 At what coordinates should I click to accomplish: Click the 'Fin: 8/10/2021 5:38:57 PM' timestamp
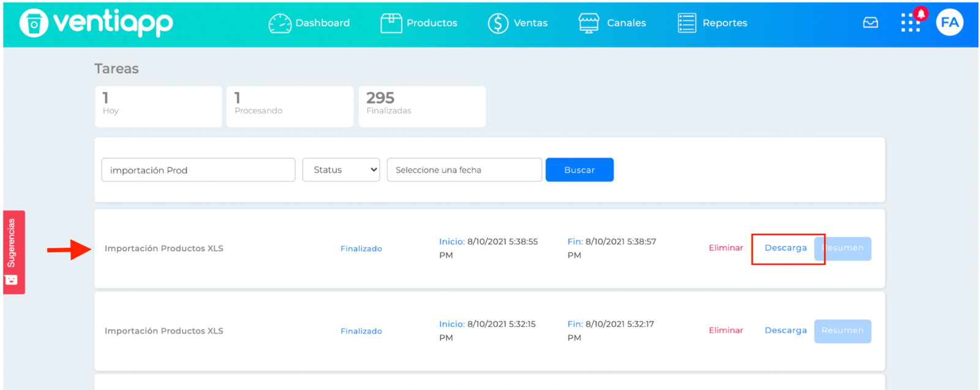coord(611,248)
